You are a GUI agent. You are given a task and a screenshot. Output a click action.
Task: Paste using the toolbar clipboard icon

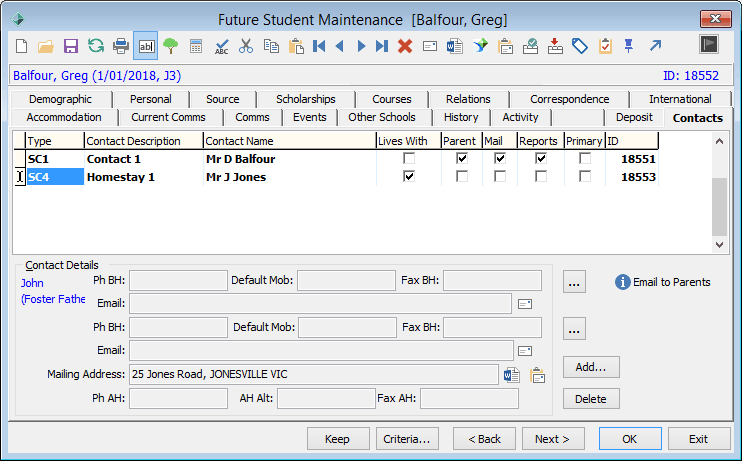(x=296, y=46)
